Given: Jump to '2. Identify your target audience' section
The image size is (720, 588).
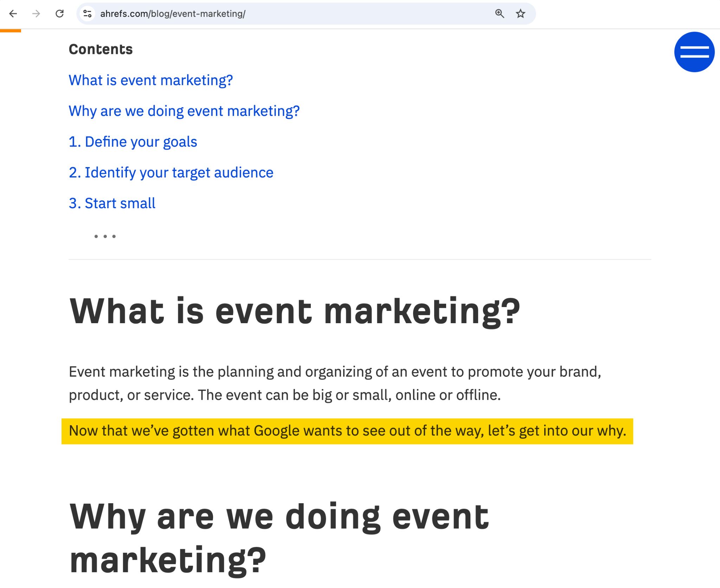Looking at the screenshot, I should coord(171,172).
